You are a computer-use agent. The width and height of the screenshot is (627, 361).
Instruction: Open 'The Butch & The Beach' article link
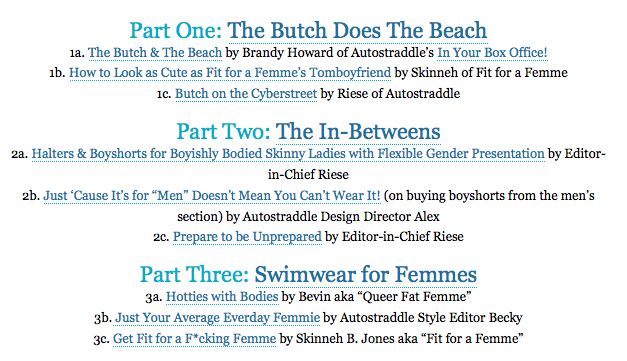[x=155, y=53]
